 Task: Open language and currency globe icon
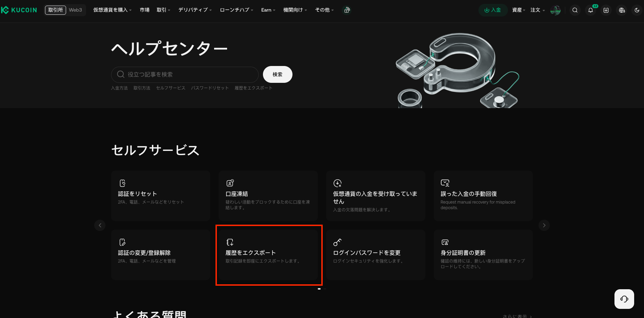point(622,10)
